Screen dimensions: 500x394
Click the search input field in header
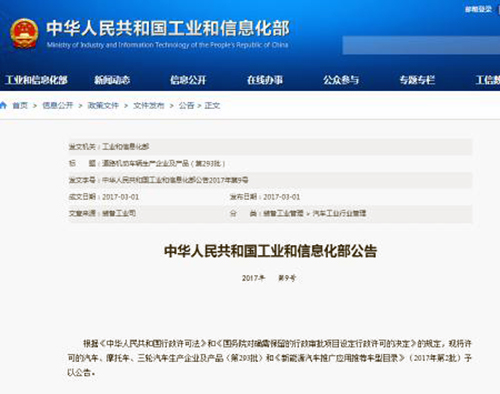click(x=421, y=45)
